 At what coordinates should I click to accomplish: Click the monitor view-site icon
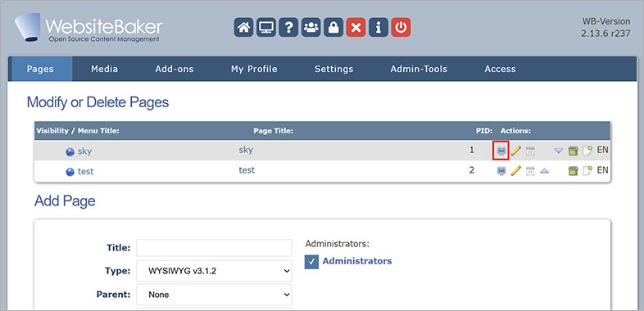click(266, 28)
